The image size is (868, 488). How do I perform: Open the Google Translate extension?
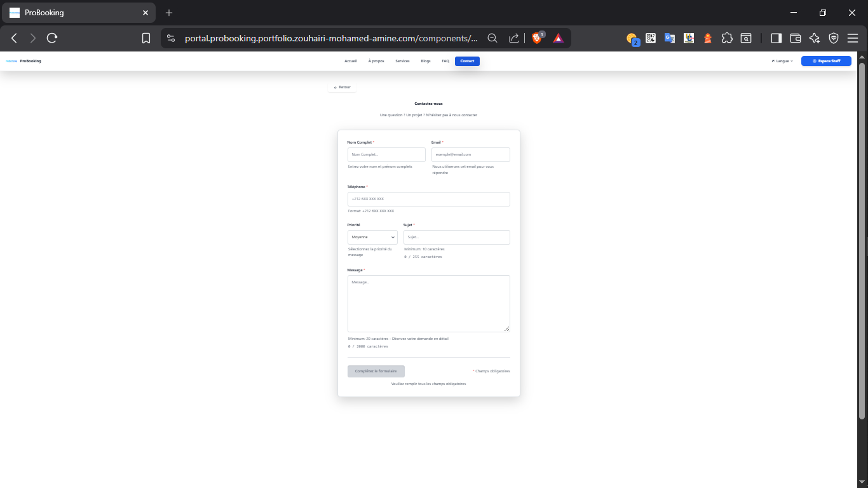click(670, 38)
